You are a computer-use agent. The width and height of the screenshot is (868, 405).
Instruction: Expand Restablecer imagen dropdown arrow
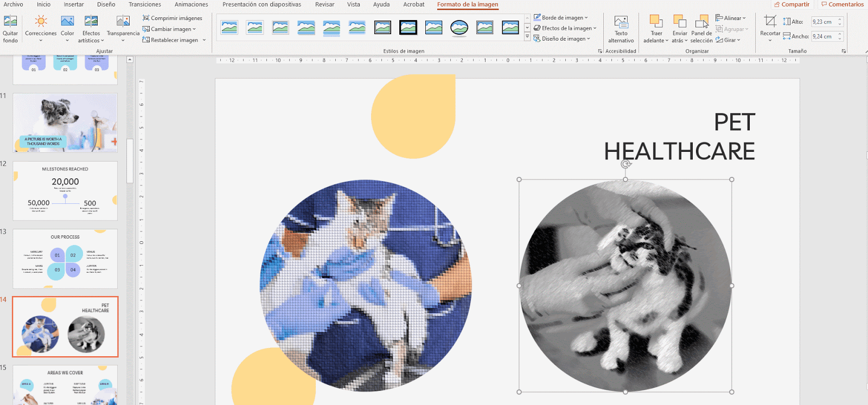click(204, 40)
